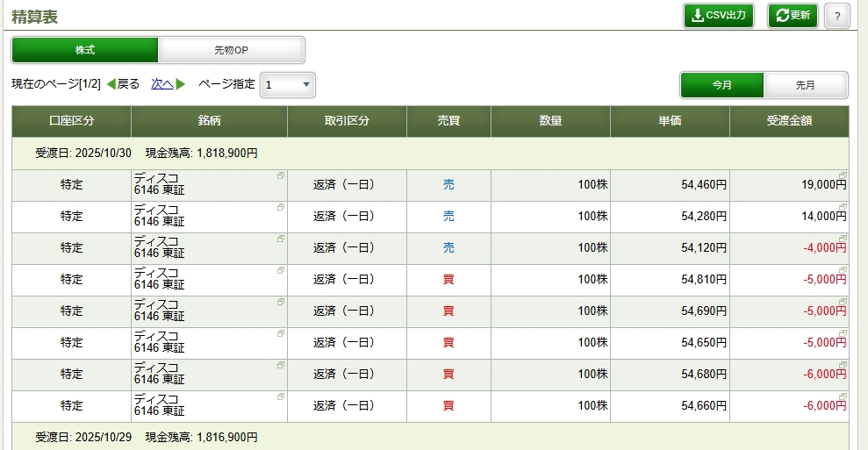868x450 pixels.
Task: Open popup icon in the 54,660円 row's 銘柄 cell
Action: pyautogui.click(x=281, y=396)
